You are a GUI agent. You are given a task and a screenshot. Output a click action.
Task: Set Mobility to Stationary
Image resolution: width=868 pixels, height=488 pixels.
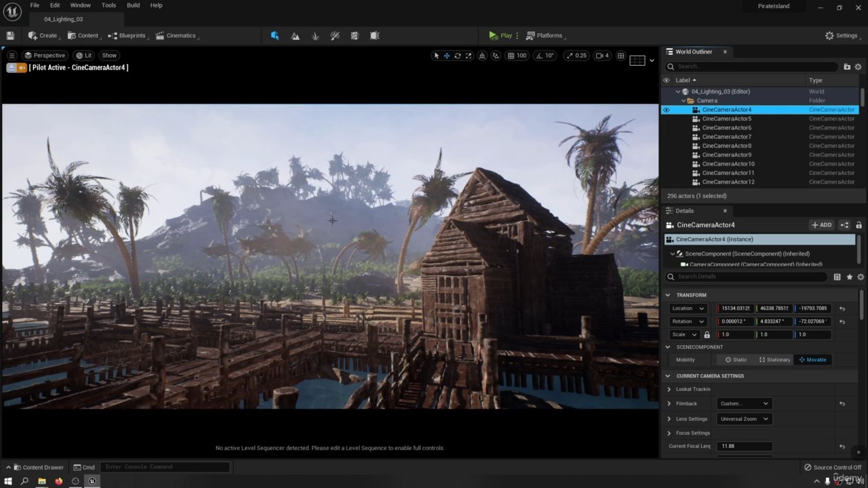coord(774,360)
